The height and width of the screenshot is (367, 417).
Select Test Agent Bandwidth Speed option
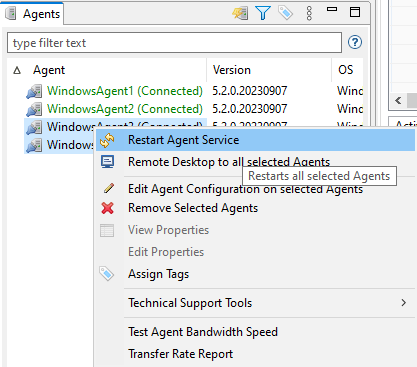203,332
